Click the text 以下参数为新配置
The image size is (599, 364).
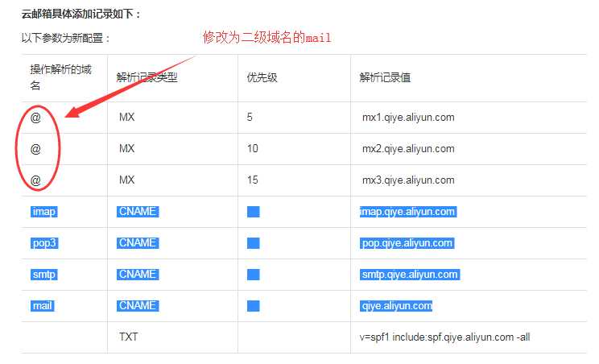[65, 38]
